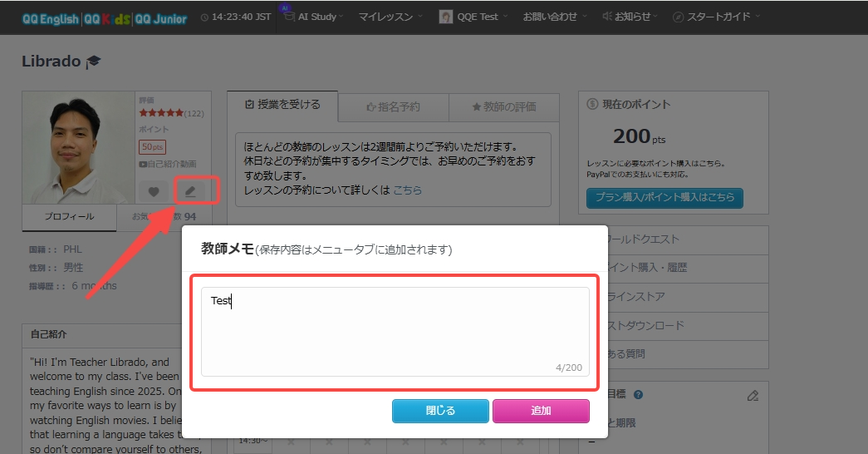Click the 閉じる button in memo dialog

pyautogui.click(x=440, y=411)
